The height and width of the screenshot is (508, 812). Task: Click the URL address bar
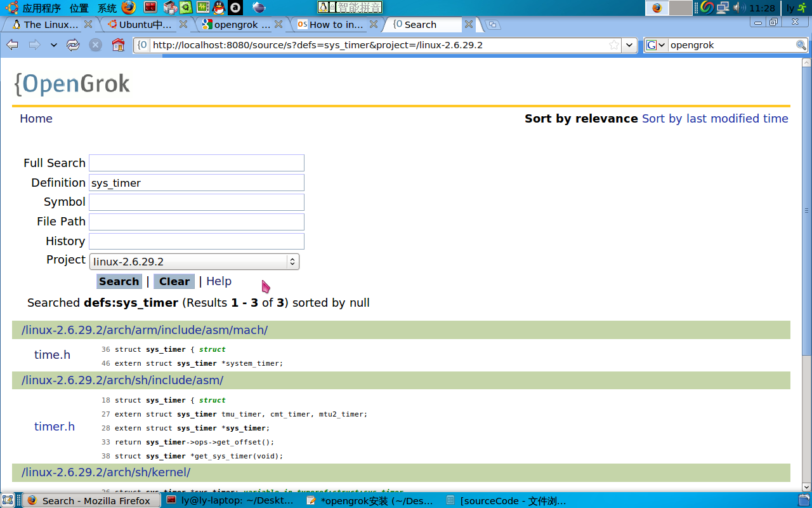[x=379, y=45]
